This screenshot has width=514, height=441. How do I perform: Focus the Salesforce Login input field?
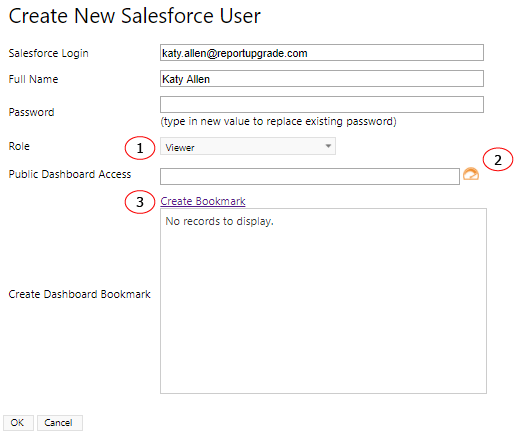322,53
